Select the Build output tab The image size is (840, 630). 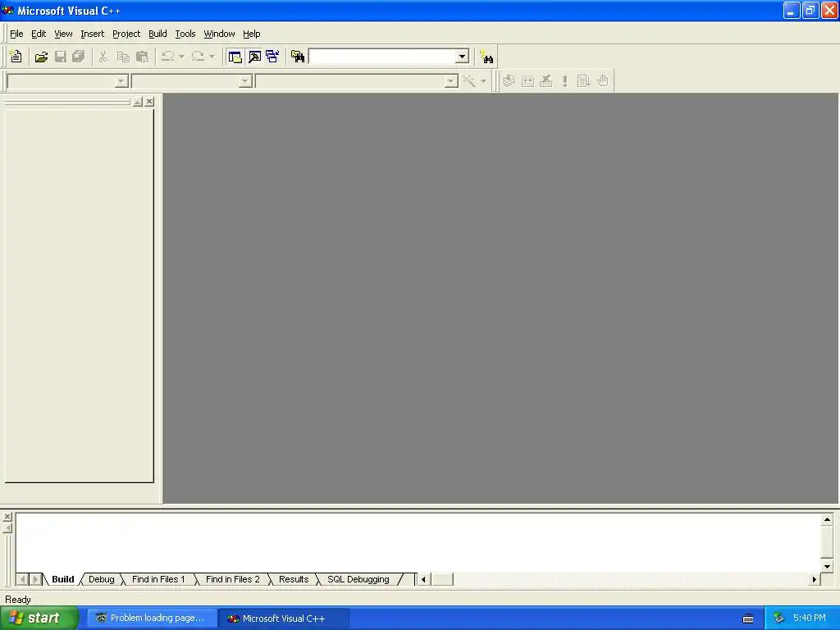pos(62,579)
